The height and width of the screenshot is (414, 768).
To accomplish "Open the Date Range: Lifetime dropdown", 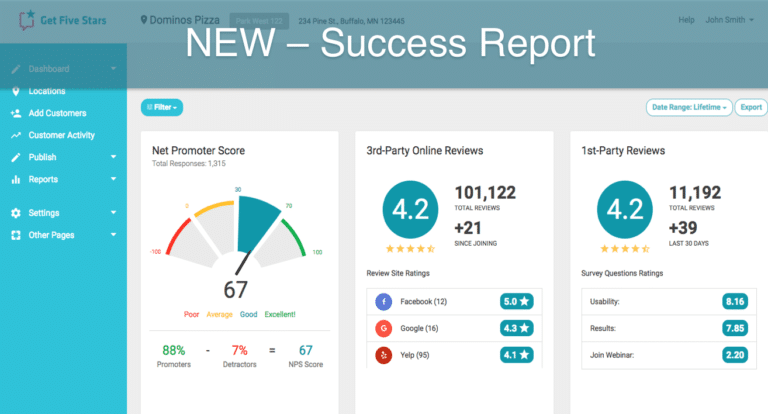I will click(x=689, y=107).
